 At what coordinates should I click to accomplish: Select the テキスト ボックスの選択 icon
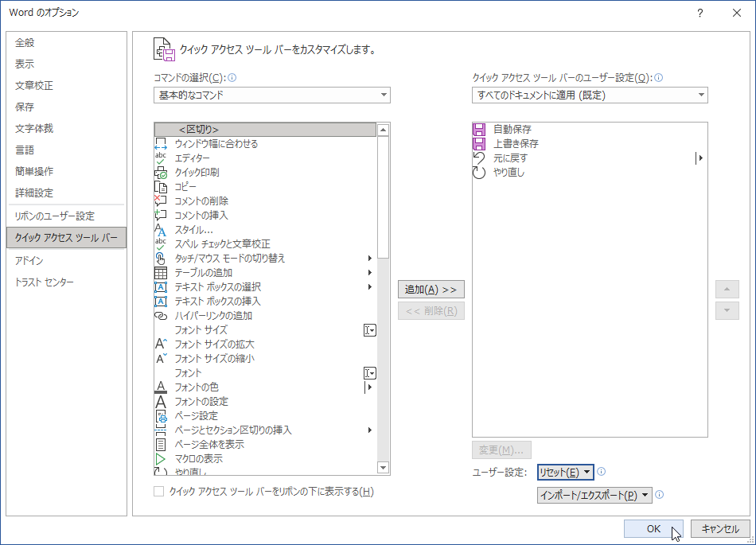(161, 287)
